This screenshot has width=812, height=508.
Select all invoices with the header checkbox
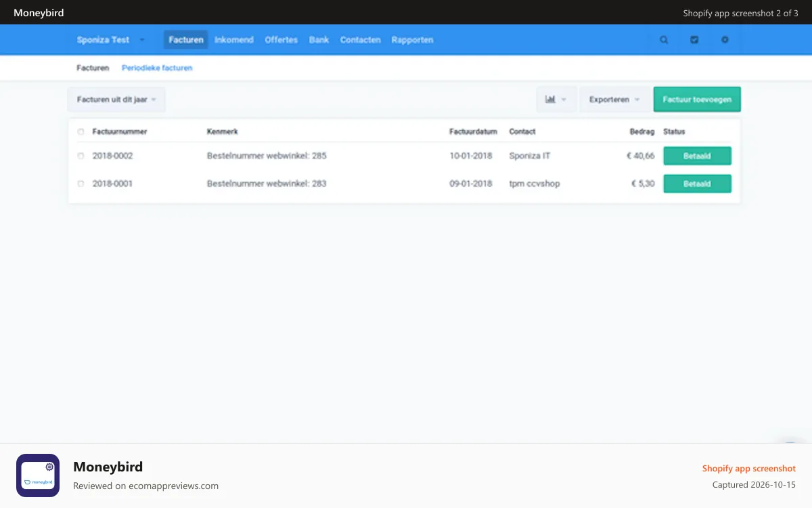81,132
